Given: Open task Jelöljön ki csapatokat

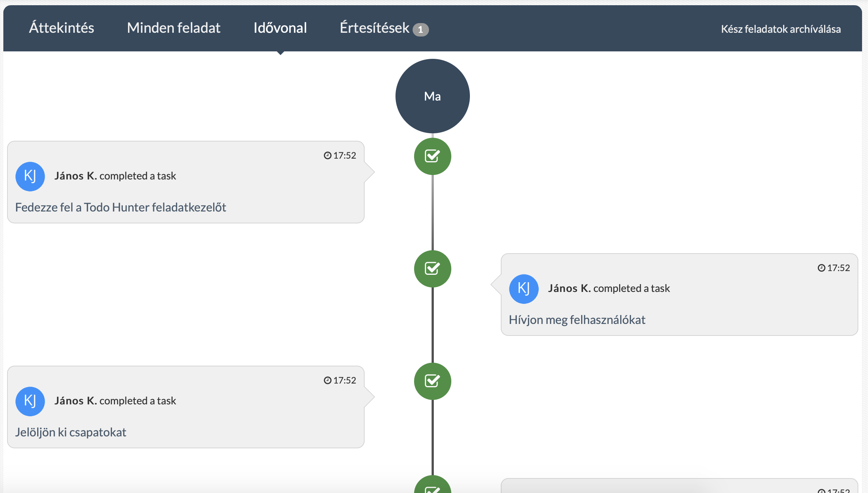Looking at the screenshot, I should 71,432.
